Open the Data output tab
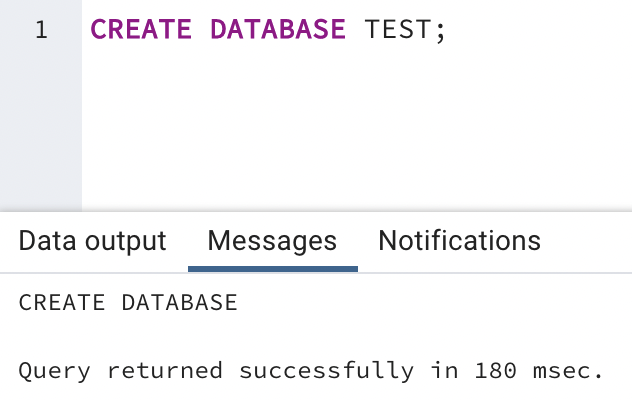Viewport: 632px width, 400px height. [x=92, y=241]
